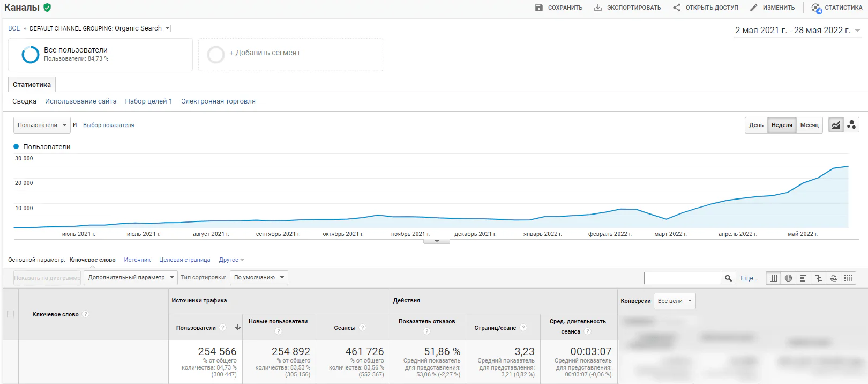Open the СТАТИСТИКА insights icon

coord(816,8)
